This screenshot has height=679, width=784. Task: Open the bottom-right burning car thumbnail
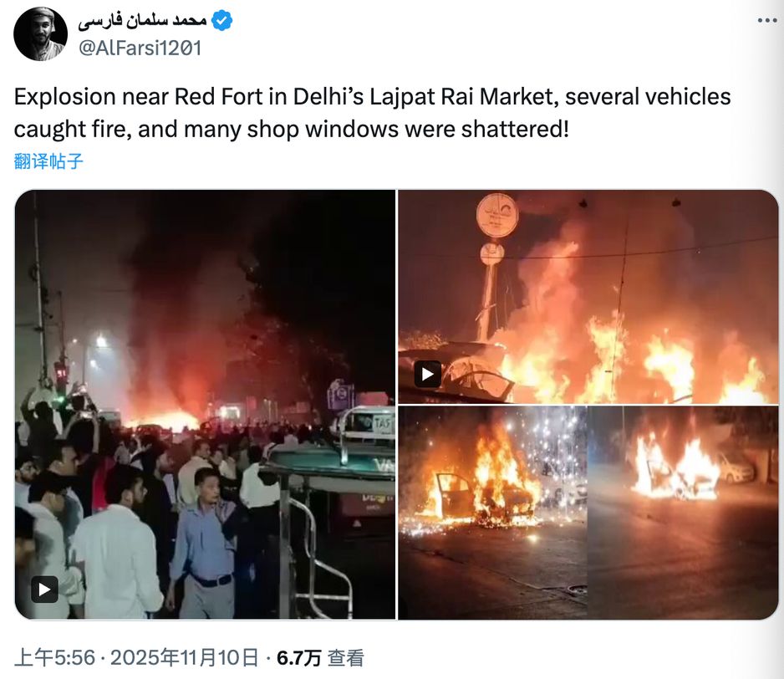(683, 513)
